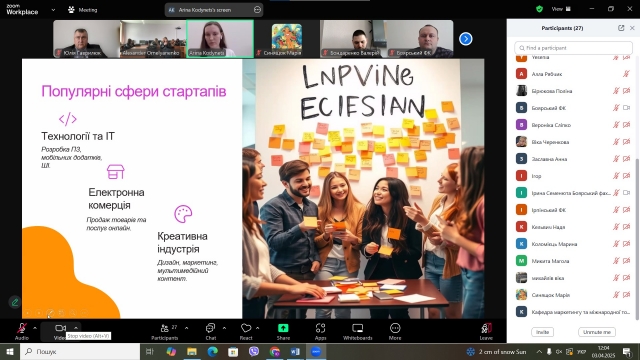Open File Explorer from the taskbar
Screen dimensions: 640x360
pos(192,351)
